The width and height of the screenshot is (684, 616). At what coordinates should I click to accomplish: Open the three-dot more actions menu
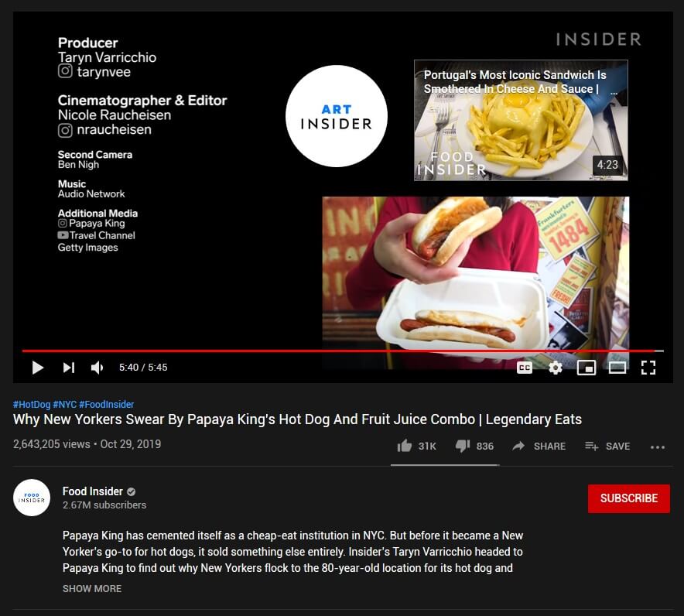pos(658,447)
